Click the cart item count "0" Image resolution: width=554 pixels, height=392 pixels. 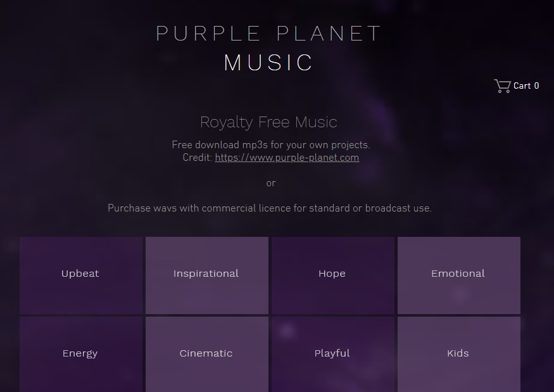(537, 85)
